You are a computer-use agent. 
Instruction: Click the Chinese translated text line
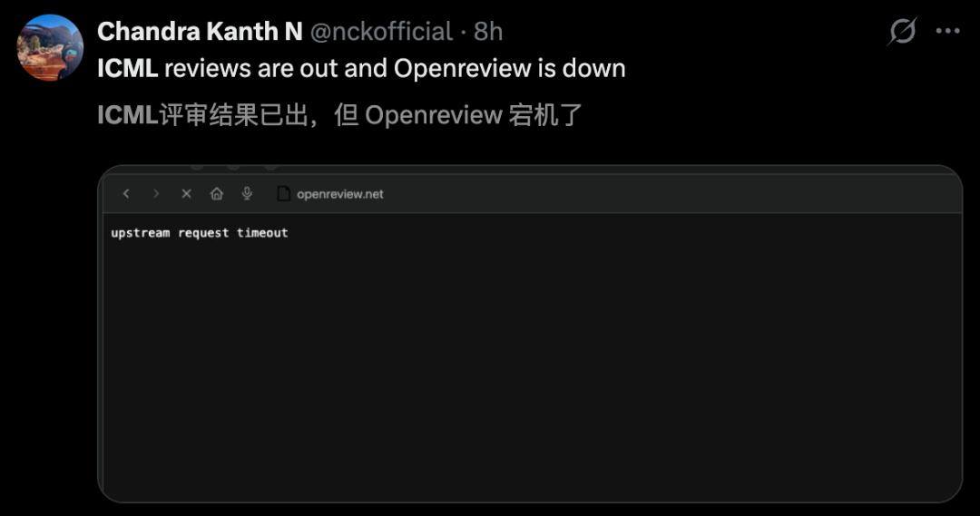pyautogui.click(x=339, y=115)
